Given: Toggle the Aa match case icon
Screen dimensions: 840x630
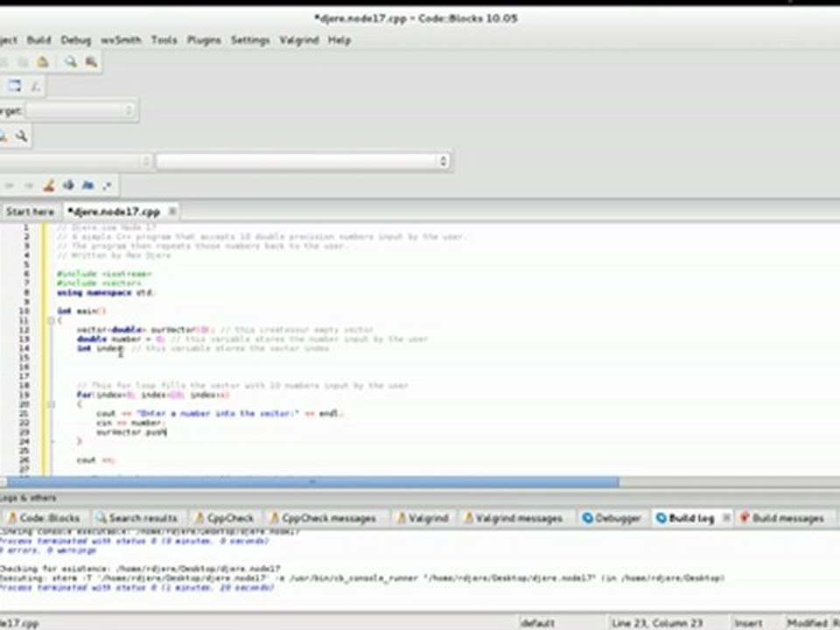Looking at the screenshot, I should [87, 185].
